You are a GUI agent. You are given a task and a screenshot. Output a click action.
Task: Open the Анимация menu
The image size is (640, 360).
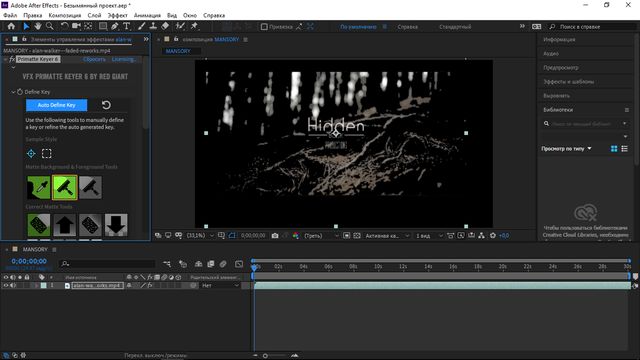pyautogui.click(x=147, y=15)
